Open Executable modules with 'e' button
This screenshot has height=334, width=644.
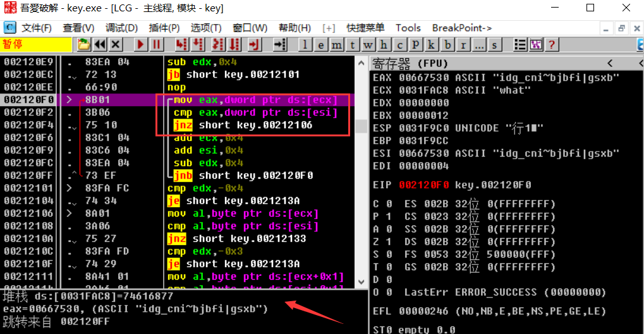pyautogui.click(x=320, y=44)
